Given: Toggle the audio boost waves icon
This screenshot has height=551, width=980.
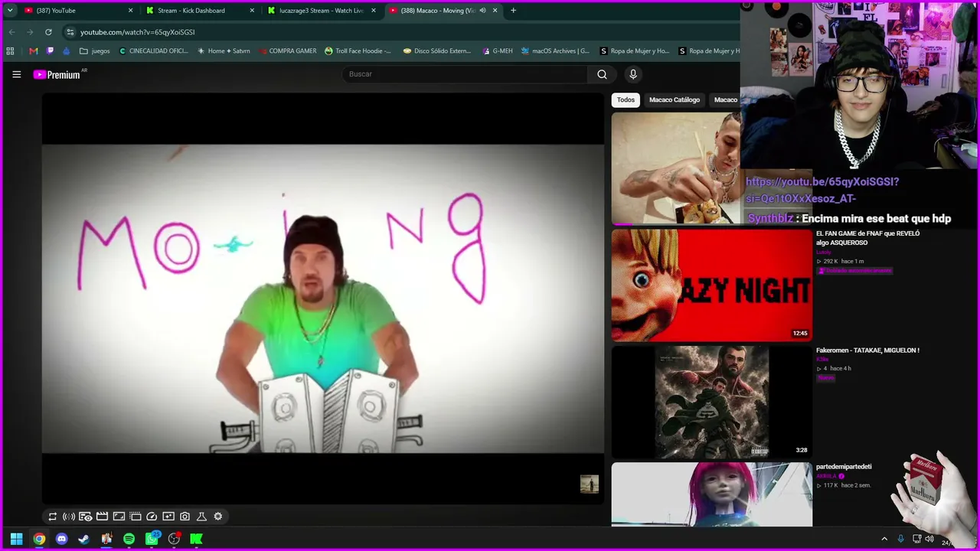Looking at the screenshot, I should click(69, 517).
